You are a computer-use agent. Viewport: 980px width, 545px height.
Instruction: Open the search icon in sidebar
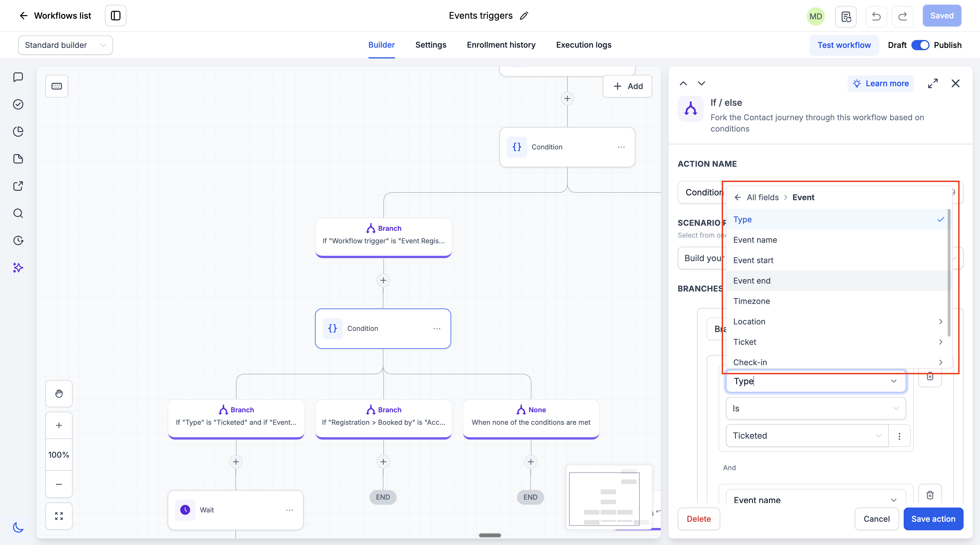18,213
